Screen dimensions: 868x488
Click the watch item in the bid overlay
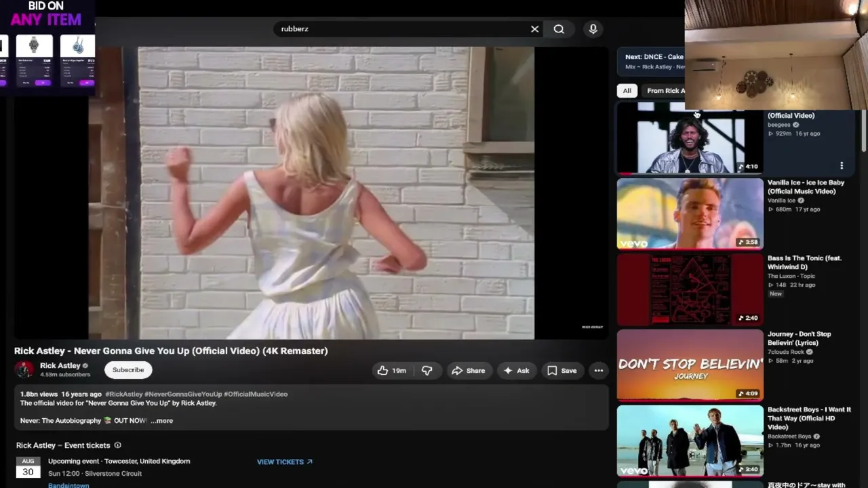click(34, 62)
